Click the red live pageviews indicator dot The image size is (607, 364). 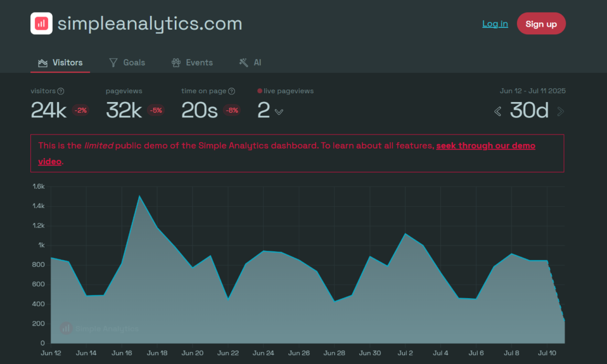tap(260, 91)
